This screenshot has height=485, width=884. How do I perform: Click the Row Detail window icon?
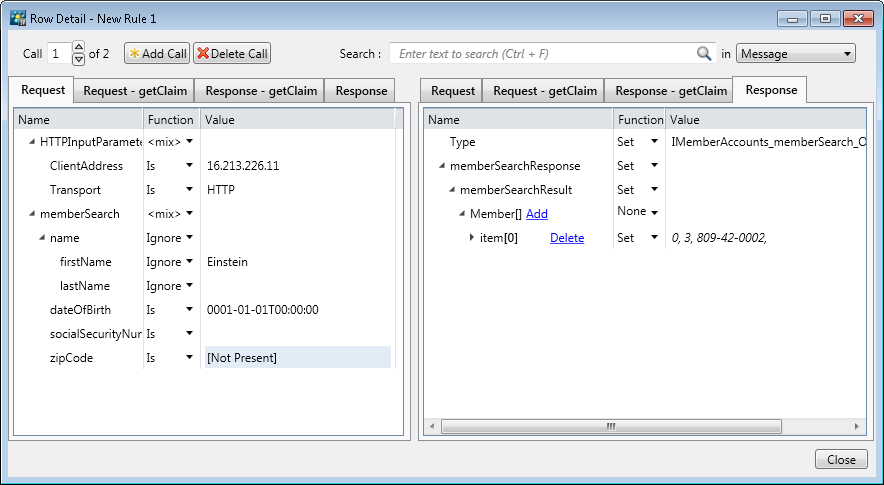pos(17,19)
